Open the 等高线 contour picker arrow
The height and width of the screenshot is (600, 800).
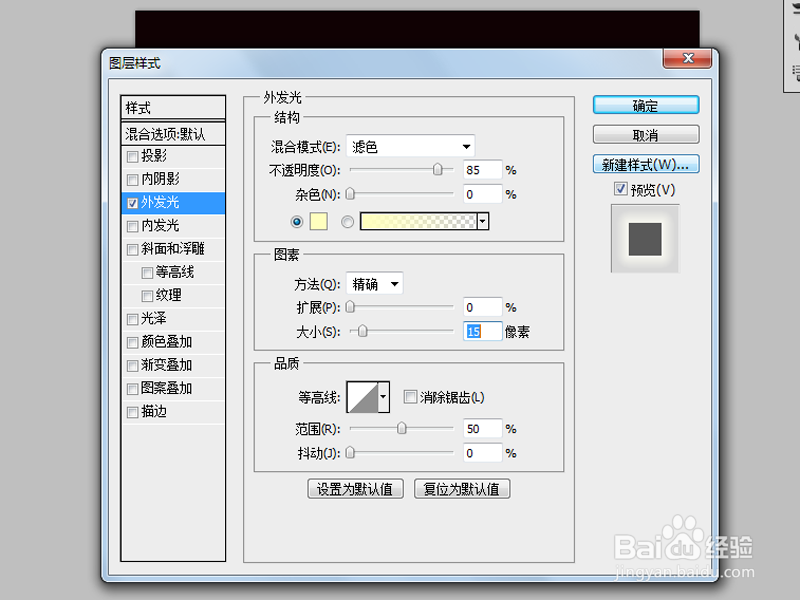tap(384, 397)
